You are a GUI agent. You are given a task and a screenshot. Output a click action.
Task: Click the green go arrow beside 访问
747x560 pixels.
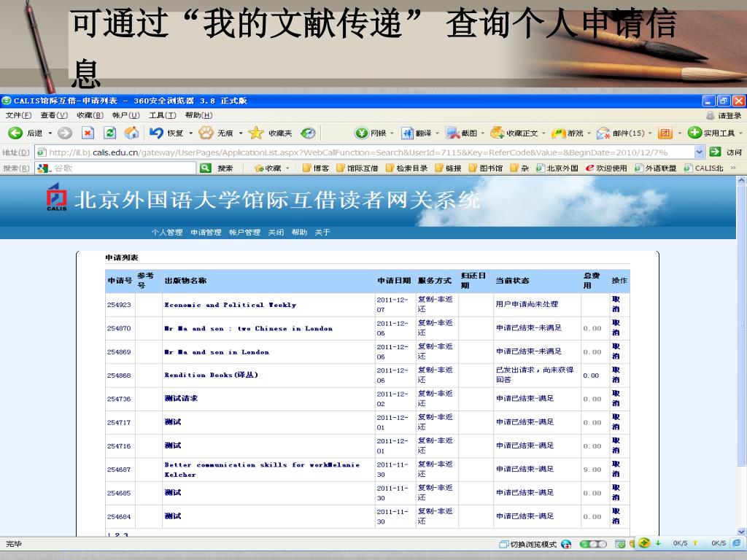point(715,152)
